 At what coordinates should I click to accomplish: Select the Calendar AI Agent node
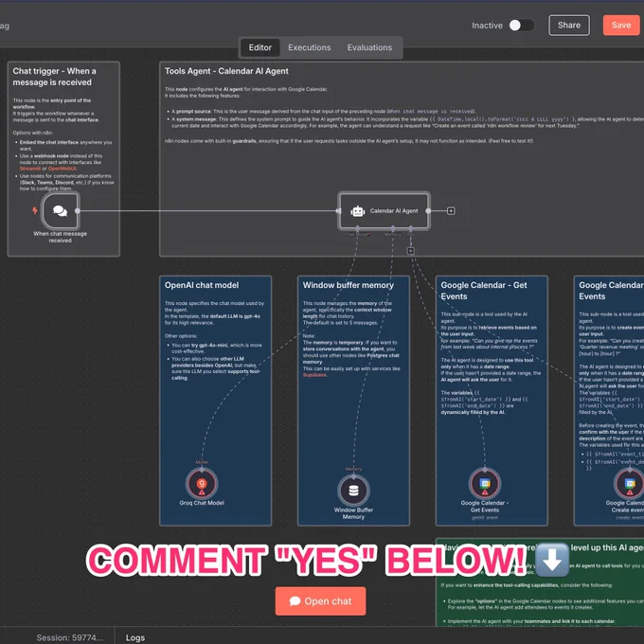point(384,210)
